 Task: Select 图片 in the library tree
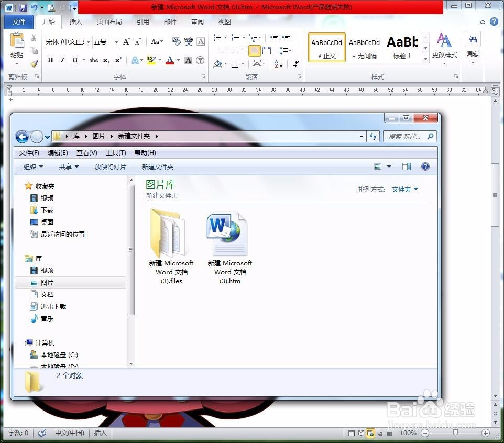point(47,283)
